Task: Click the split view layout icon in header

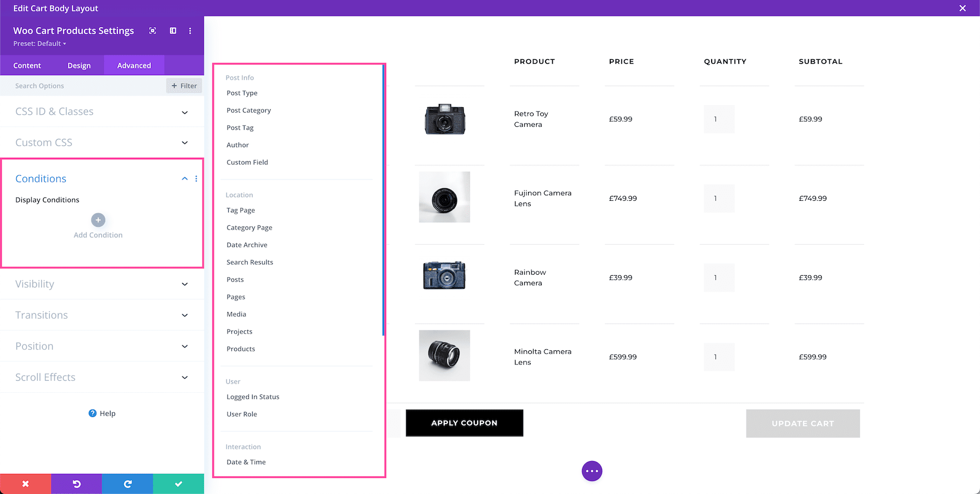Action: click(x=173, y=31)
